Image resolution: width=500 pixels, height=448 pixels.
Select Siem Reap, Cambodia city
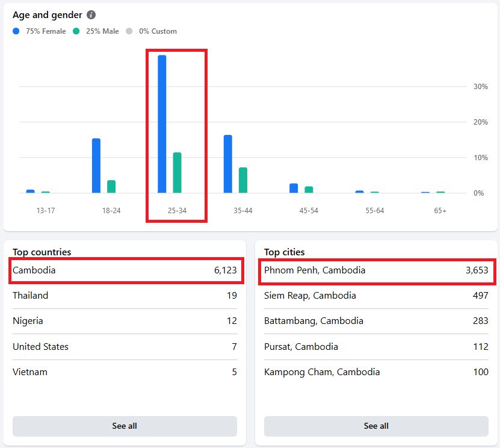click(x=376, y=296)
